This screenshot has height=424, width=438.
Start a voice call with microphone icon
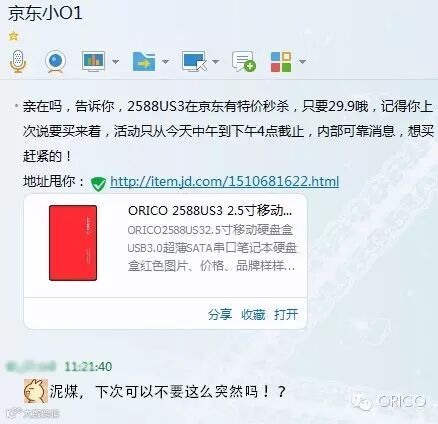[18, 61]
